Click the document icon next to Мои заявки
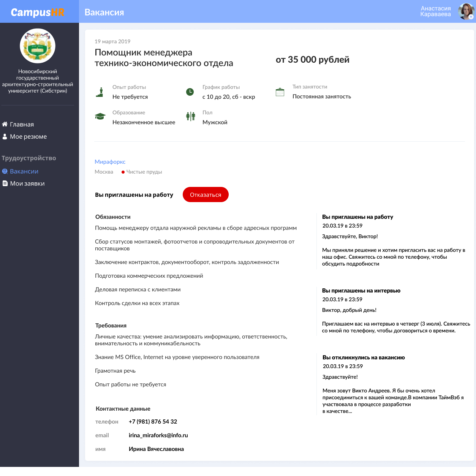476x476 pixels. click(x=5, y=183)
